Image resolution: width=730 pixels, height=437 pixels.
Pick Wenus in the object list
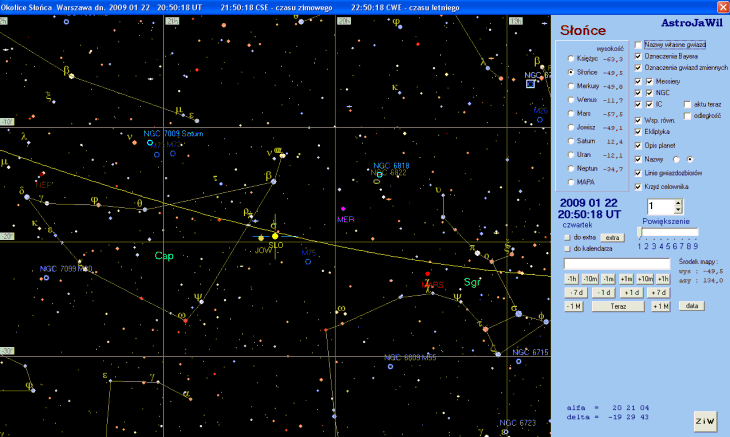click(x=571, y=100)
